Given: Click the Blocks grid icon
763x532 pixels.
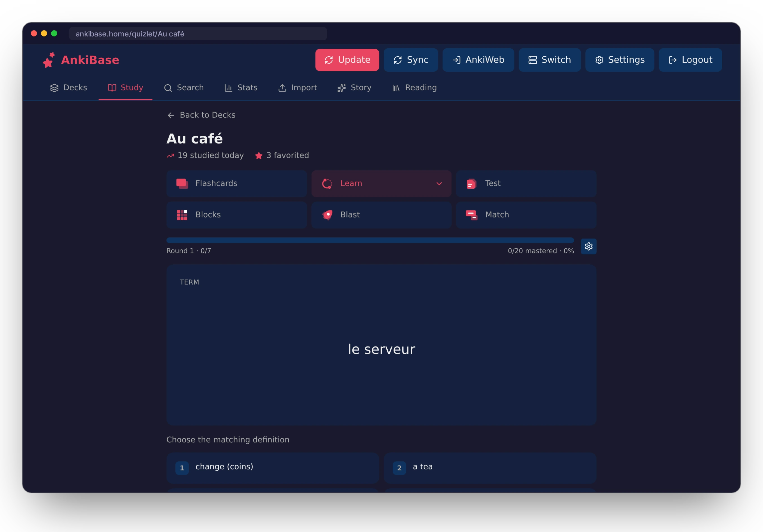Looking at the screenshot, I should click(x=182, y=215).
